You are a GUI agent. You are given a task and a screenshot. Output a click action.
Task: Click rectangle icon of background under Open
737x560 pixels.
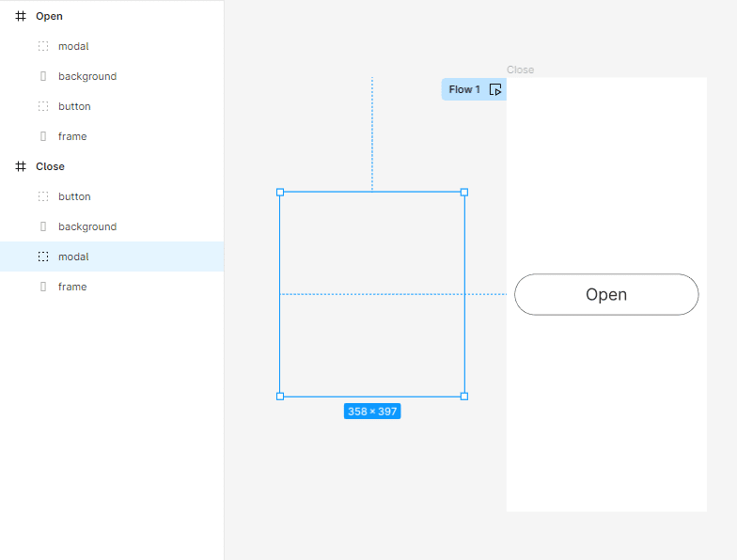43,76
